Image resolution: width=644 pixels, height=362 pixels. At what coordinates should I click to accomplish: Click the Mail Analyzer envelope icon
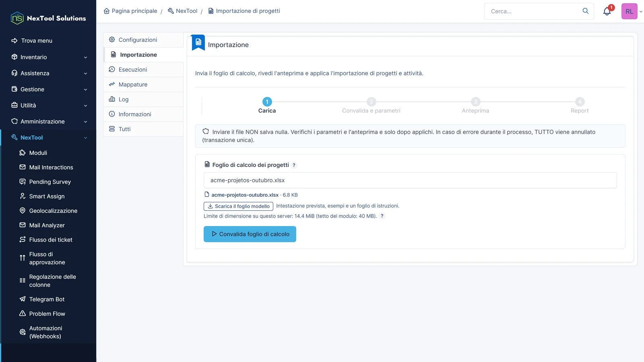click(x=23, y=225)
